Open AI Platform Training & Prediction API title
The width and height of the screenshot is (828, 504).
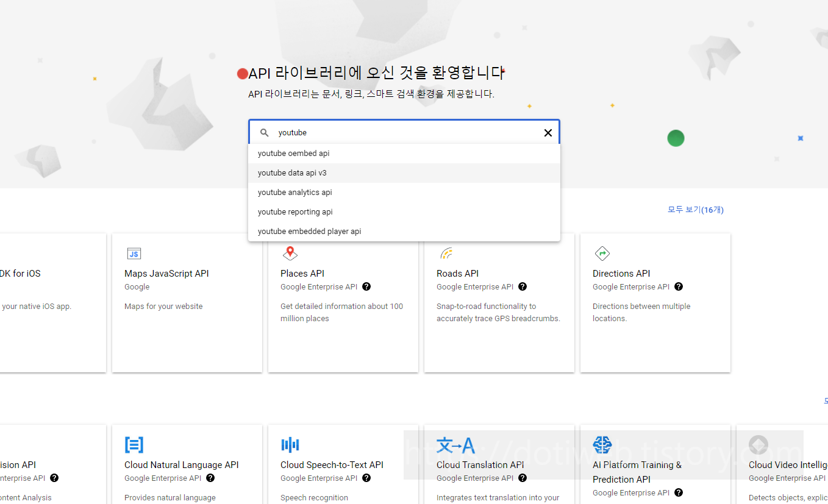click(637, 472)
